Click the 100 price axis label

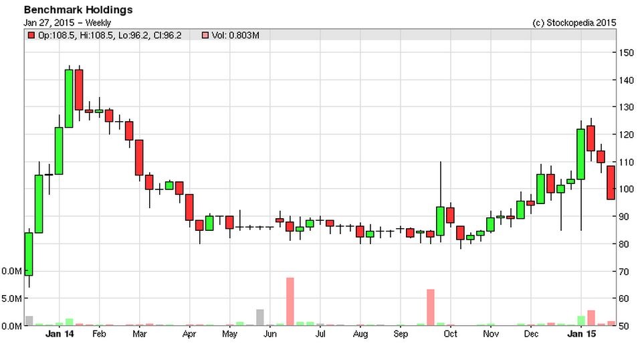[627, 189]
